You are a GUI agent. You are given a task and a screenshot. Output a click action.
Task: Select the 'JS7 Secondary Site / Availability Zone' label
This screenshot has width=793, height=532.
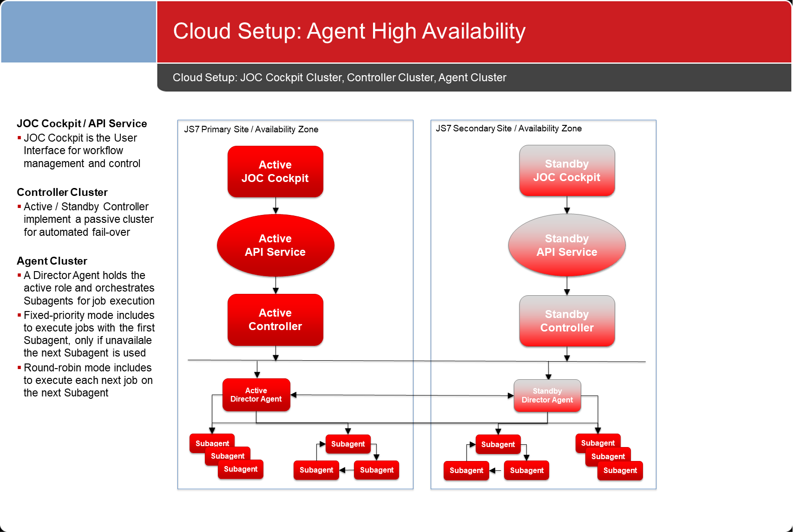508,129
